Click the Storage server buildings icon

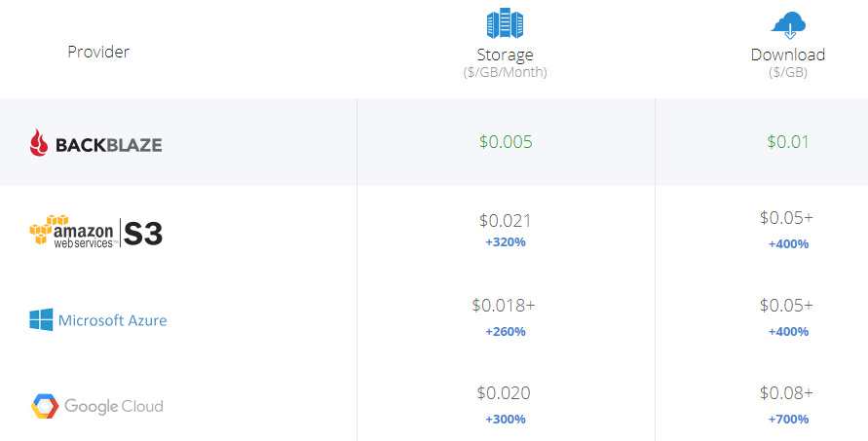[505, 23]
